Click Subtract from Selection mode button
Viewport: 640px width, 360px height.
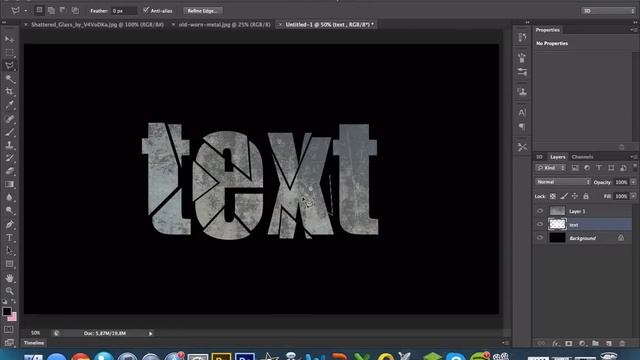(63, 10)
